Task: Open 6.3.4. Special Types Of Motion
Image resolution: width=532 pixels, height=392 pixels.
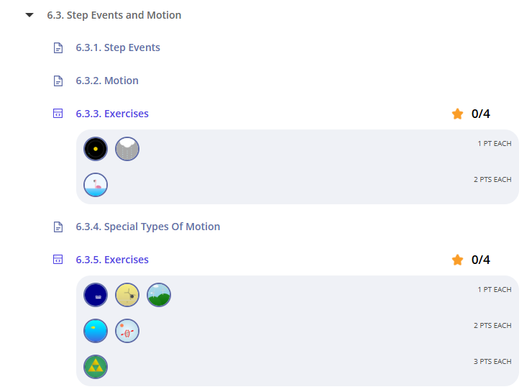Action: [147, 227]
